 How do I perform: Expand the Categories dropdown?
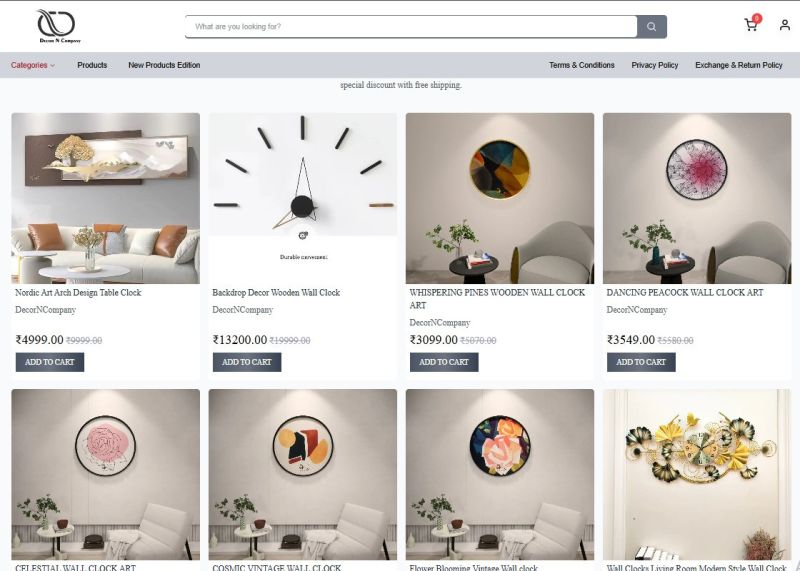[x=33, y=65]
